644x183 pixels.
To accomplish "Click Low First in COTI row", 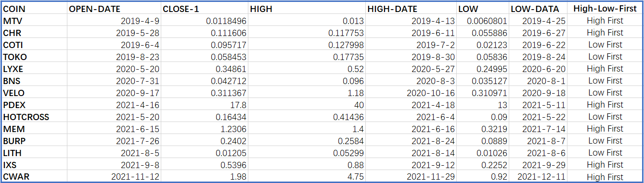I will (605, 45).
